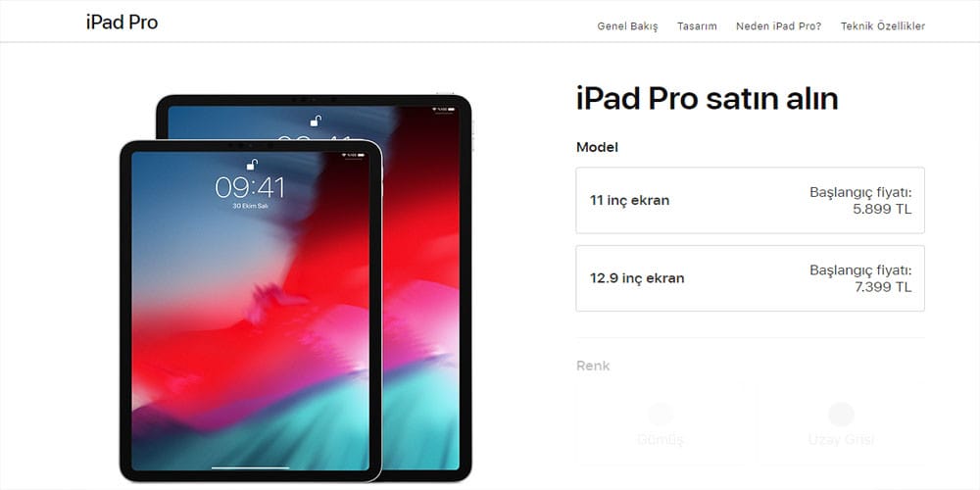Click the Wi-Fi and battery icons on front iPad
980x490 pixels.
(352, 155)
